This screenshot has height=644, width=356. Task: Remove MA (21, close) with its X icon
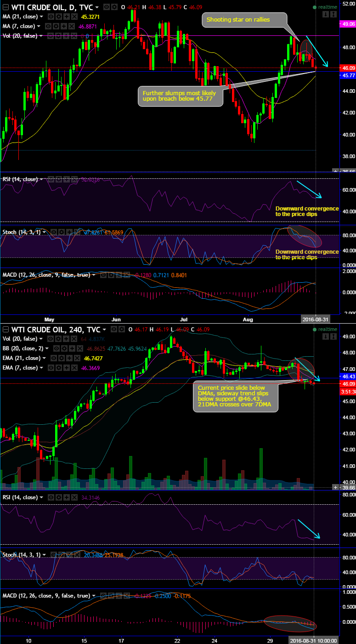tap(73, 17)
